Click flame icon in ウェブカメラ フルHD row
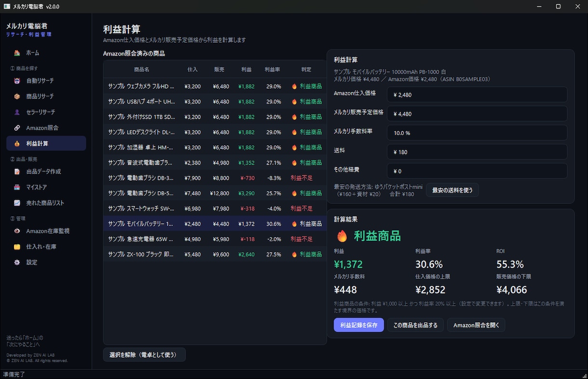The width and height of the screenshot is (588, 379). pyautogui.click(x=294, y=86)
